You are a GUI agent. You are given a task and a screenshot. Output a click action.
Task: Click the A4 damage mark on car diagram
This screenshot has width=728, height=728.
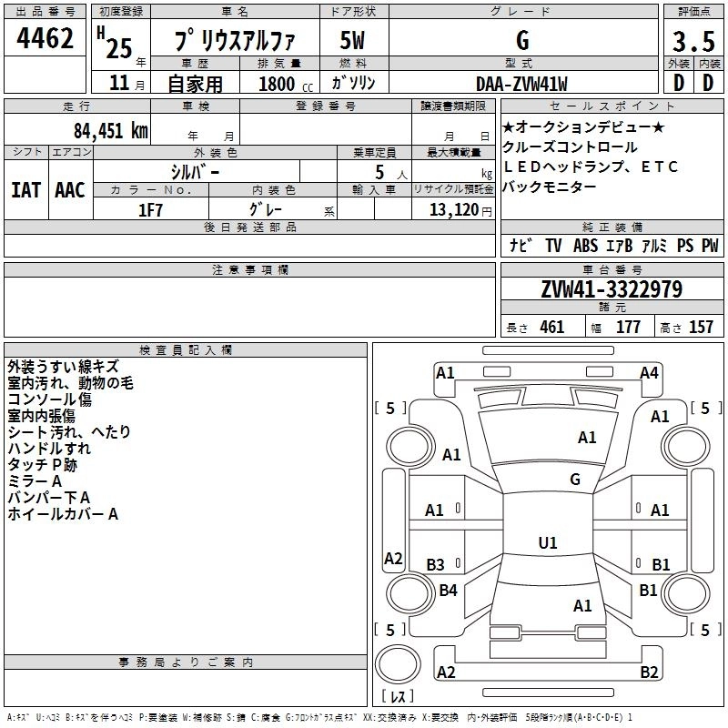click(648, 372)
